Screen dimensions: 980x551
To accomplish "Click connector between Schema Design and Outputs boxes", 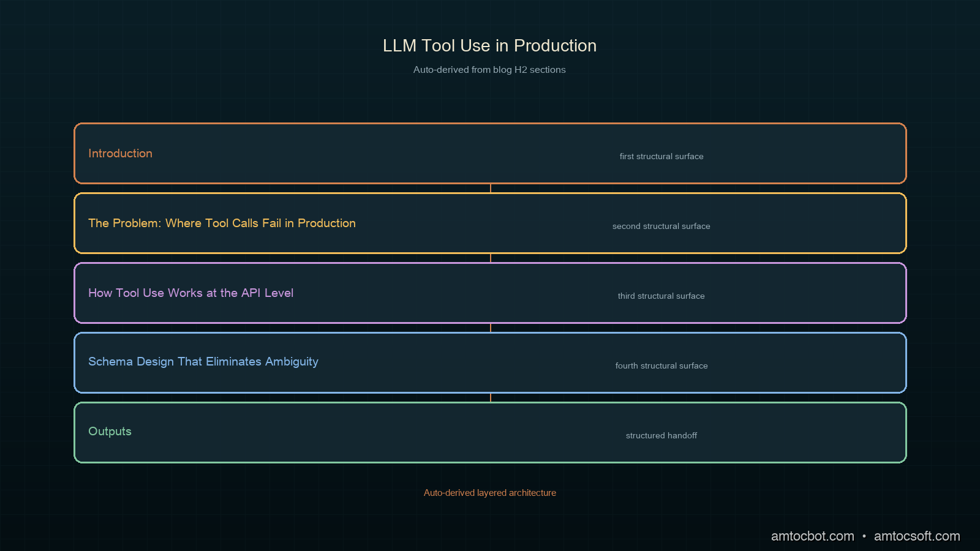I will coord(491,398).
